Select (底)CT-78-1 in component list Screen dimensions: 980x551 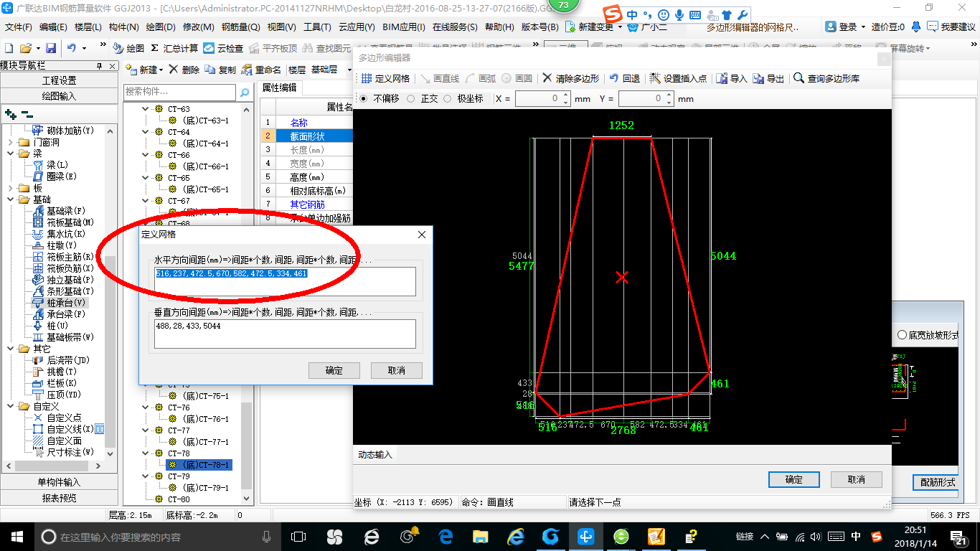coord(199,465)
